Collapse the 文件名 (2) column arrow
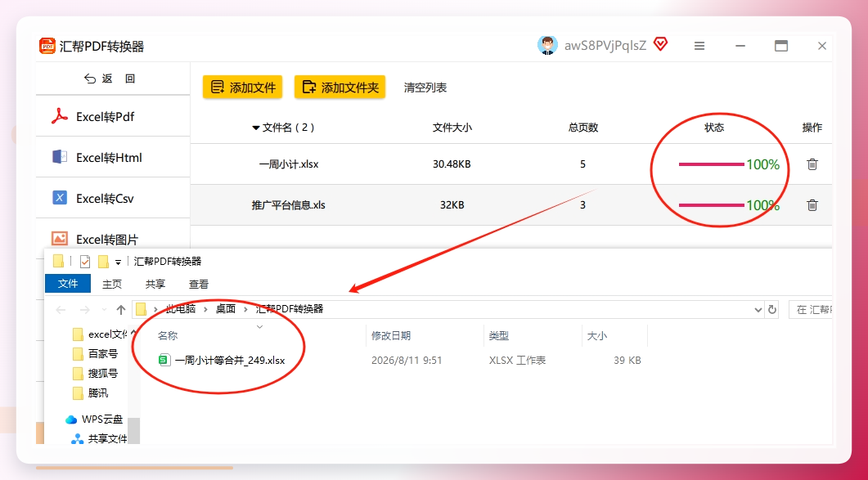This screenshot has width=868, height=480. pyautogui.click(x=255, y=128)
